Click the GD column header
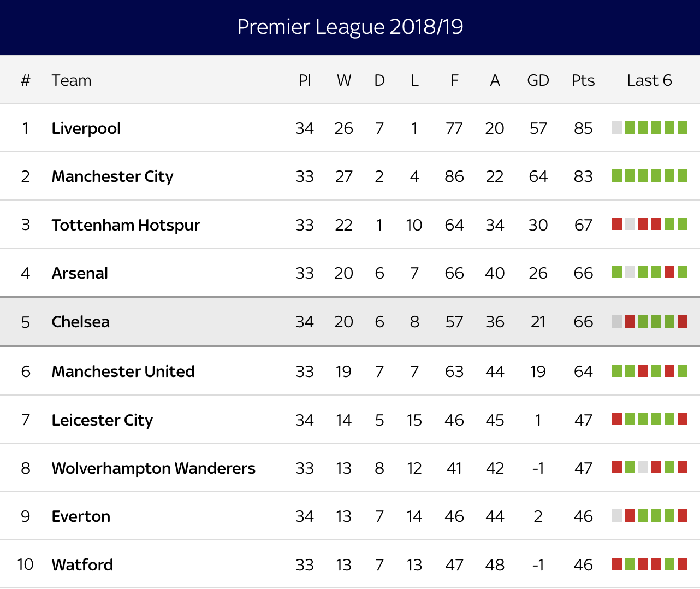Image resolution: width=700 pixels, height=589 pixels. 538,80
